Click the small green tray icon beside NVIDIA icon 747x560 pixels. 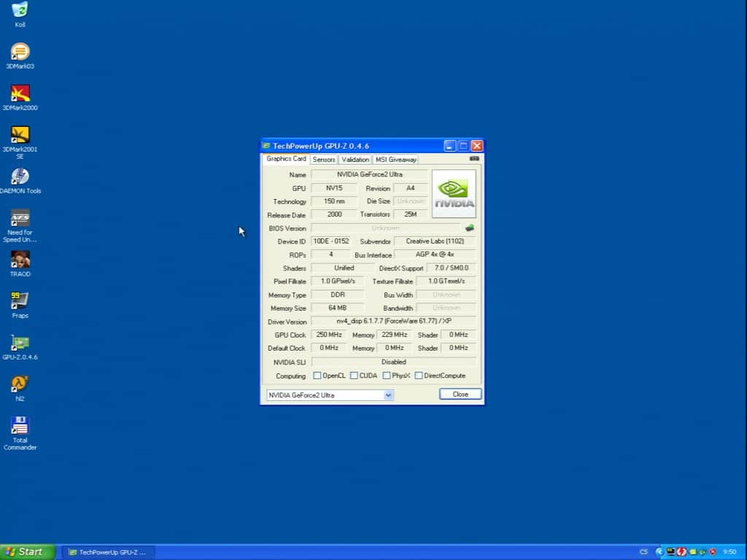pyautogui.click(x=703, y=552)
